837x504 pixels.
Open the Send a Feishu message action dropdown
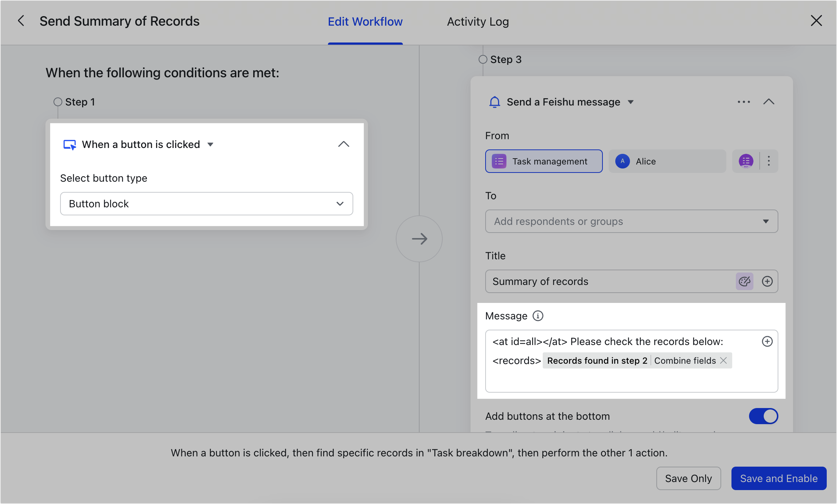pos(631,102)
